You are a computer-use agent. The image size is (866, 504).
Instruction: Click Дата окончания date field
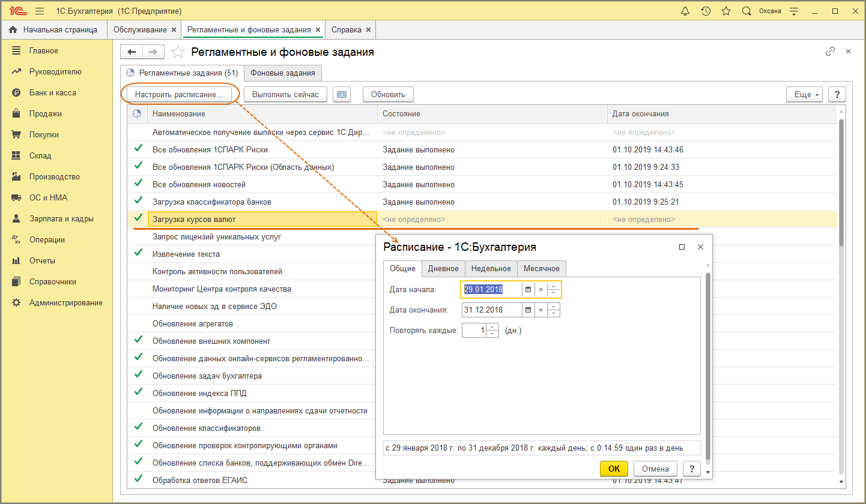point(492,310)
